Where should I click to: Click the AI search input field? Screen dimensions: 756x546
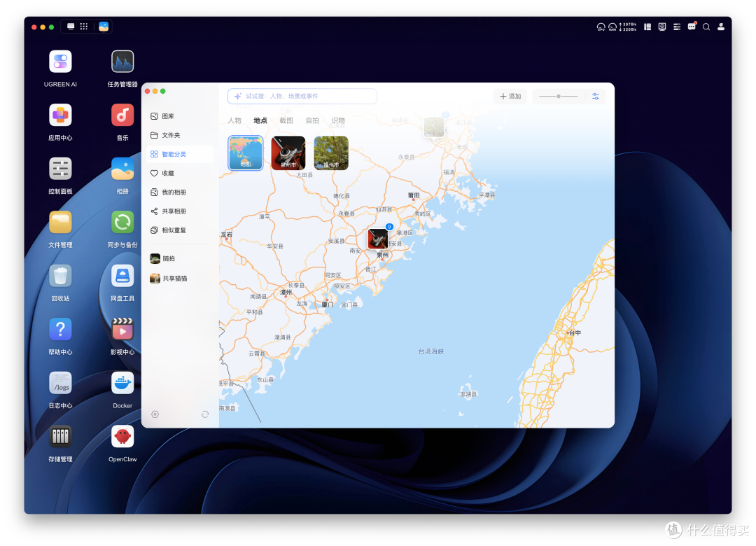[302, 97]
